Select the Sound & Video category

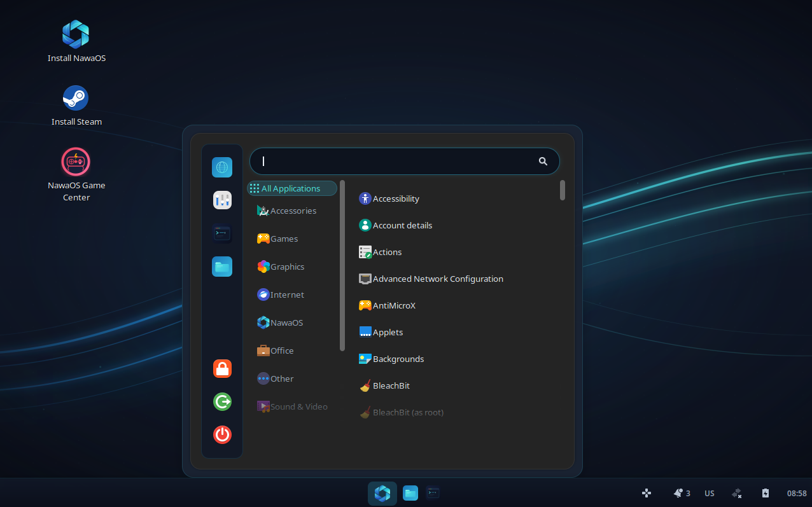(292, 406)
